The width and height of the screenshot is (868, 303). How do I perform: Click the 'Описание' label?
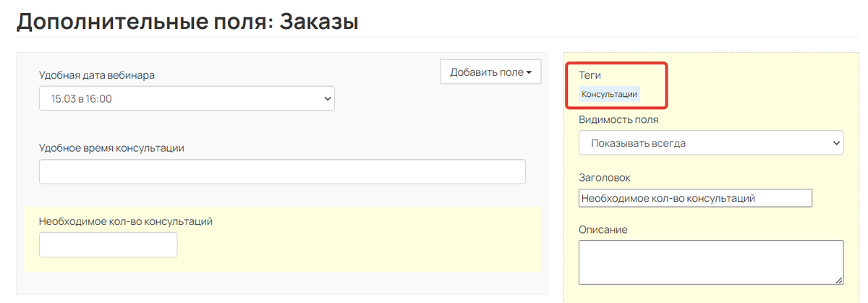[x=603, y=229]
